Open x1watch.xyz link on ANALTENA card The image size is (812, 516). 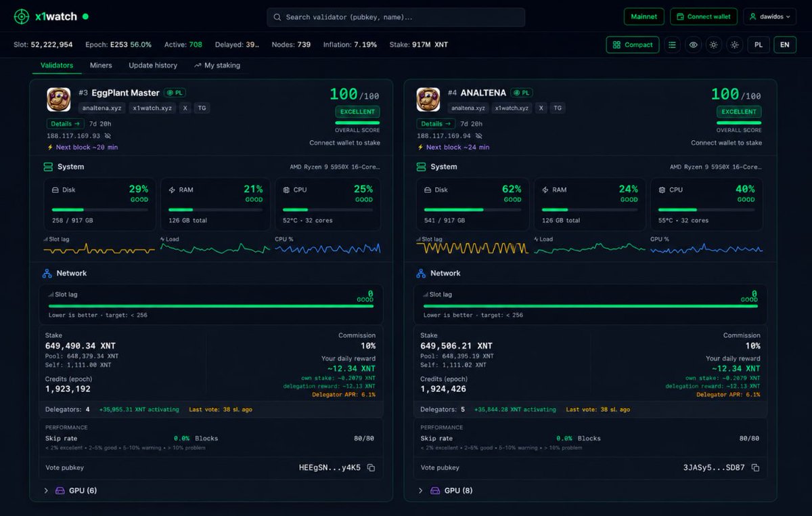(x=512, y=108)
